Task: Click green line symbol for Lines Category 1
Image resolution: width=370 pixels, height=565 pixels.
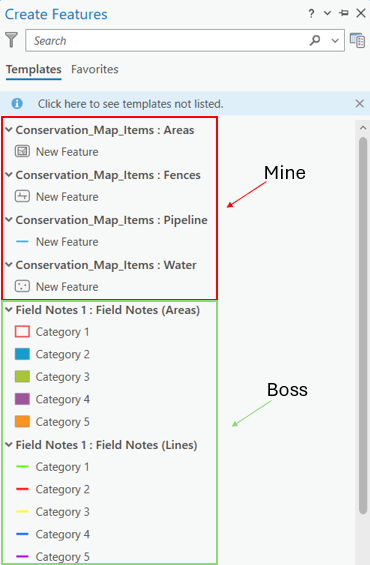Action: [x=22, y=467]
